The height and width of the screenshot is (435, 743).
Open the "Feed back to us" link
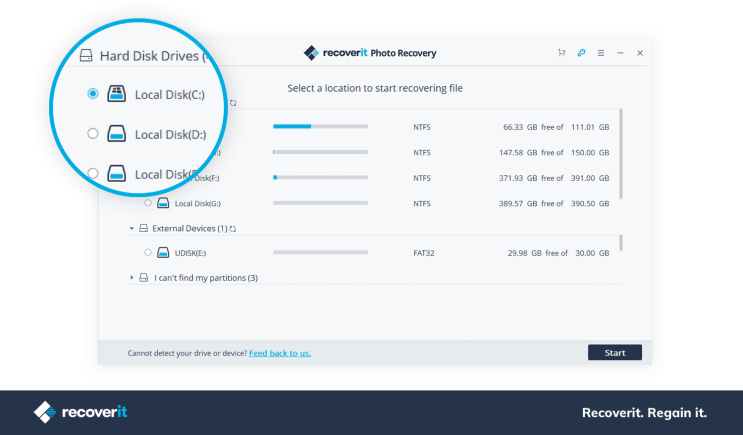280,353
